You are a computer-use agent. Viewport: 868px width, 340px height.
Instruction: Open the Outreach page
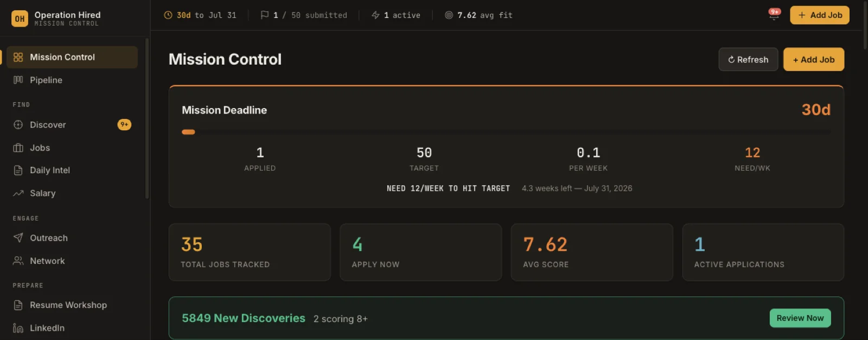(72, 238)
